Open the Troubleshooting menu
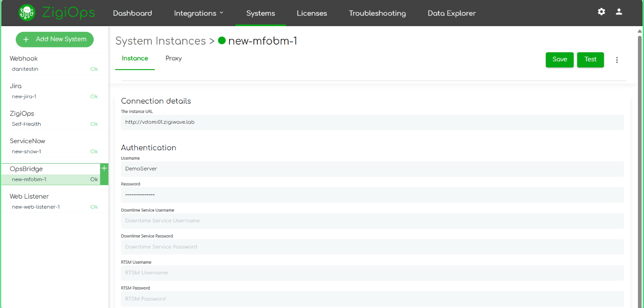The height and width of the screenshot is (308, 644). click(x=377, y=13)
